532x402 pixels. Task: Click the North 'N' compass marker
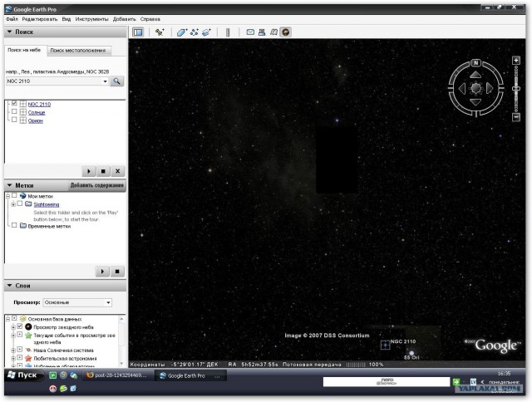(x=475, y=62)
